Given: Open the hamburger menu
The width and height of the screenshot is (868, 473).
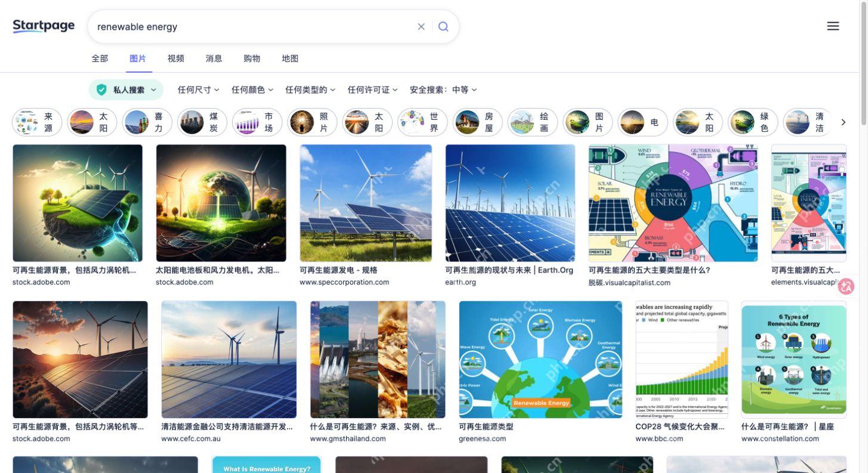Looking at the screenshot, I should pyautogui.click(x=833, y=26).
